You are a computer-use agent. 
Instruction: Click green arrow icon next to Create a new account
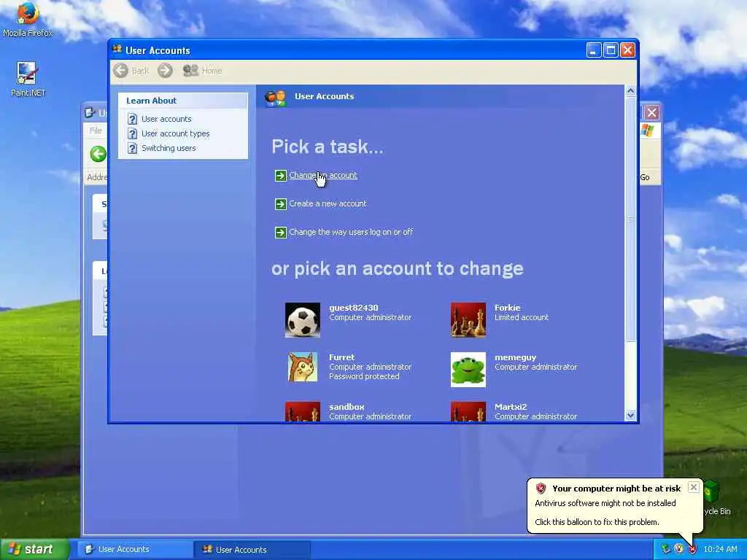(x=281, y=204)
